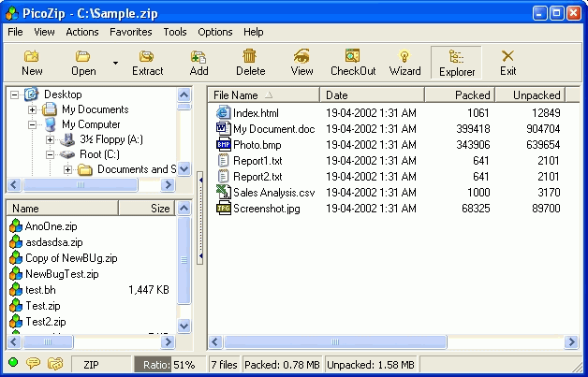
Task: Select the Sales Analysis.csv file icon
Action: pyautogui.click(x=223, y=192)
